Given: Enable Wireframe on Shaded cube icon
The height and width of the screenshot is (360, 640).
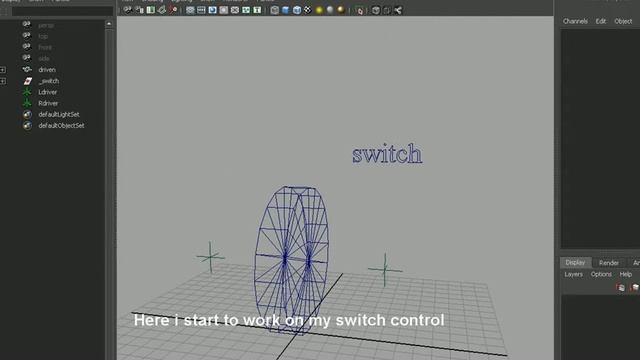Looking at the screenshot, I should 297,10.
